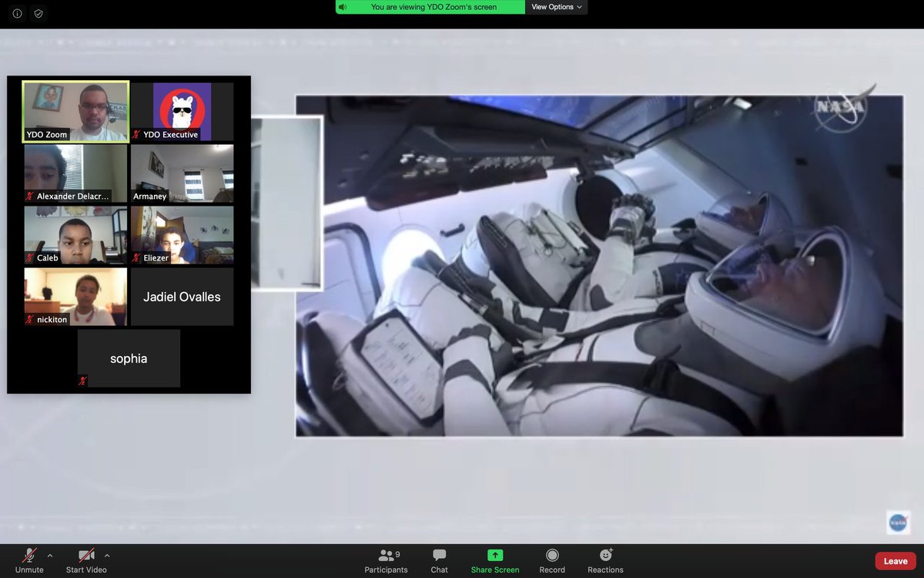The image size is (924, 578).
Task: Click the shared NASA astronaut video
Action: 599,266
